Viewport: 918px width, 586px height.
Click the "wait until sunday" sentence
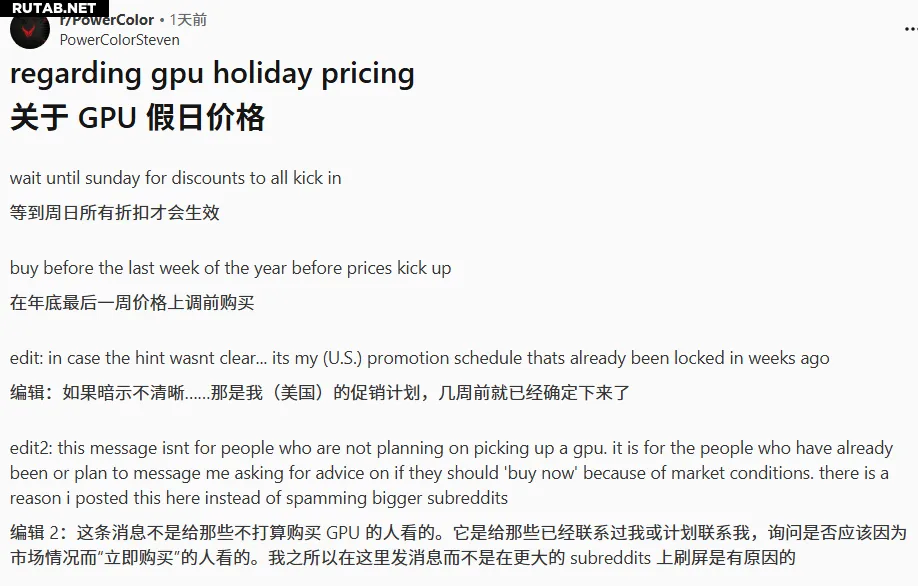[x=175, y=178]
